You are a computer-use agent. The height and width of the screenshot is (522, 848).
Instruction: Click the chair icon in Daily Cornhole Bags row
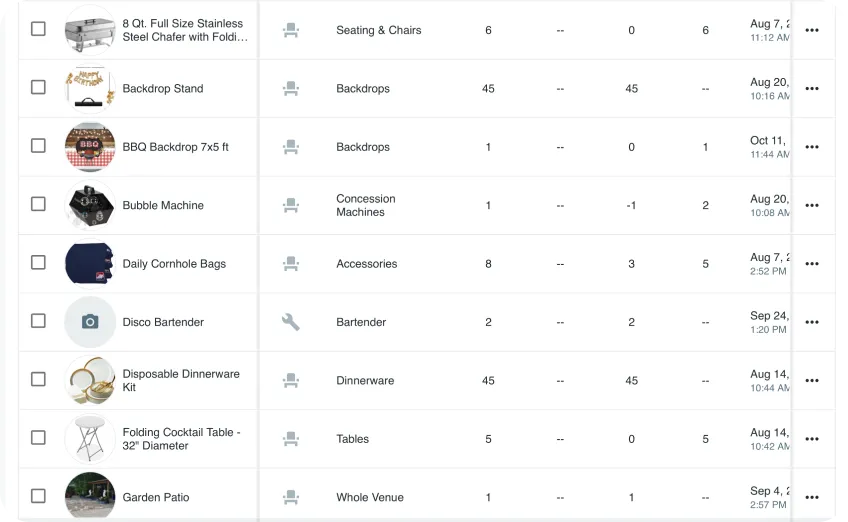(x=291, y=264)
